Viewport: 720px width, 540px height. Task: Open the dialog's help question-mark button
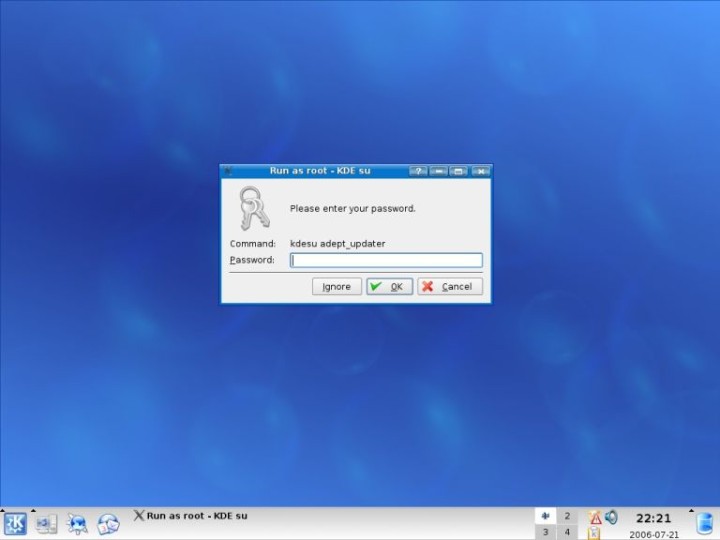[x=418, y=171]
